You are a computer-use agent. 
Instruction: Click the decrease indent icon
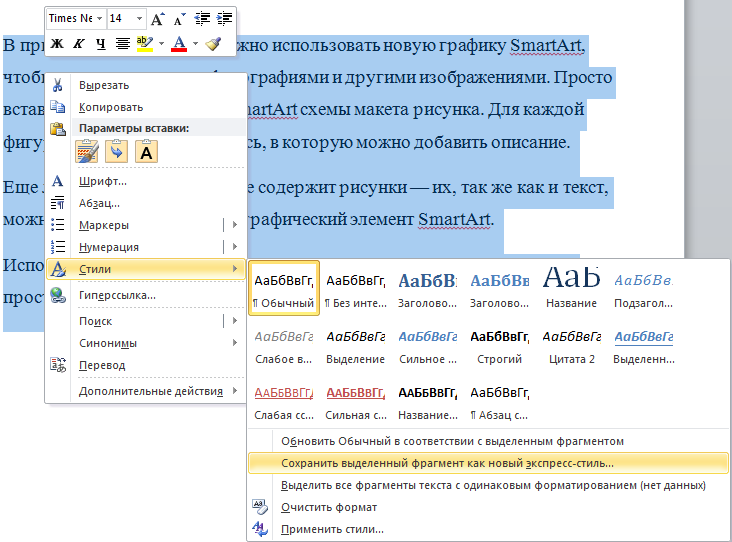201,18
